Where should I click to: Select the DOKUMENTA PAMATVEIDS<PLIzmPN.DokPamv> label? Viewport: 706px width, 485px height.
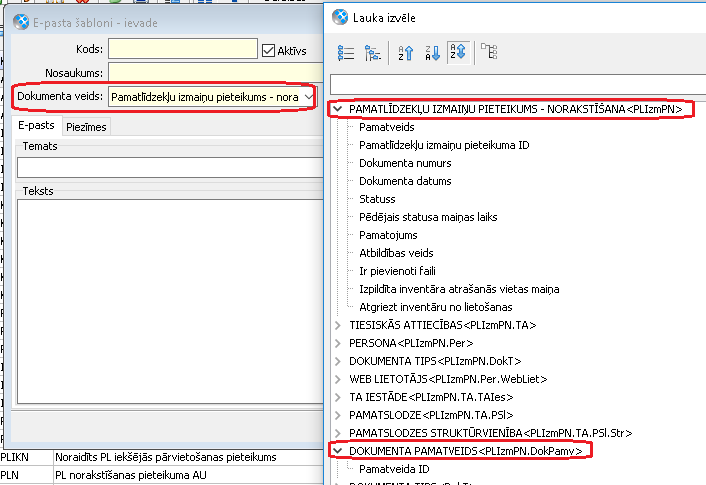(x=466, y=451)
